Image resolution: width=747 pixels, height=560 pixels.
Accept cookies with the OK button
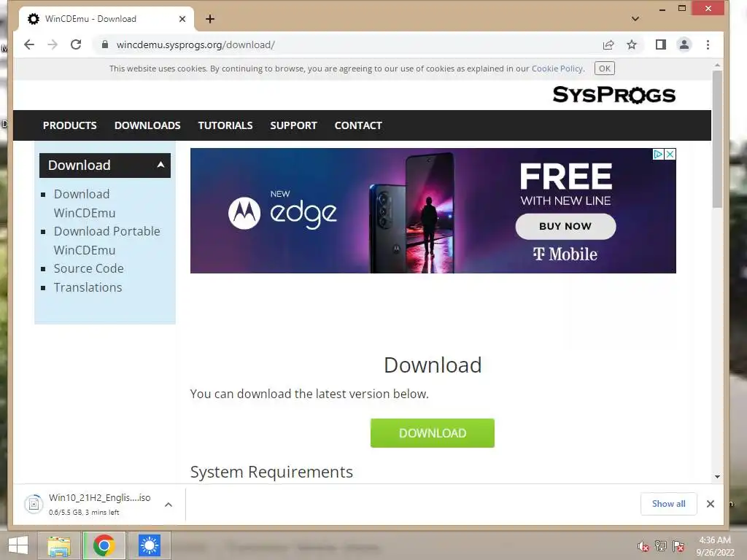605,69
